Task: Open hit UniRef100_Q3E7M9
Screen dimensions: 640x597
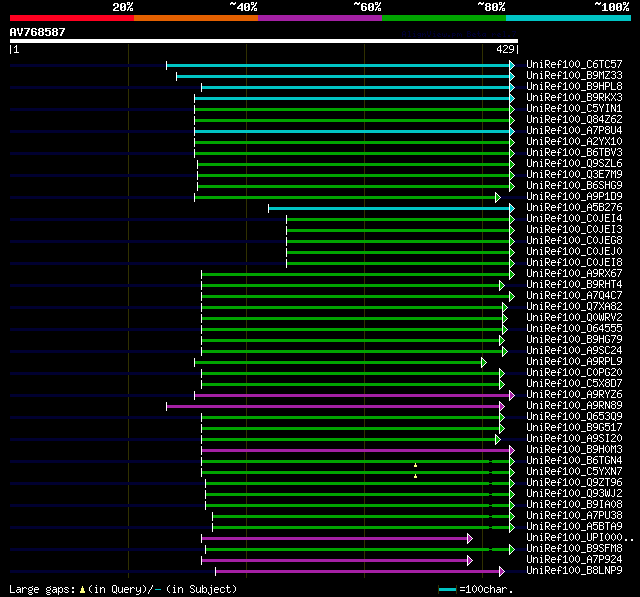Action: (574, 175)
